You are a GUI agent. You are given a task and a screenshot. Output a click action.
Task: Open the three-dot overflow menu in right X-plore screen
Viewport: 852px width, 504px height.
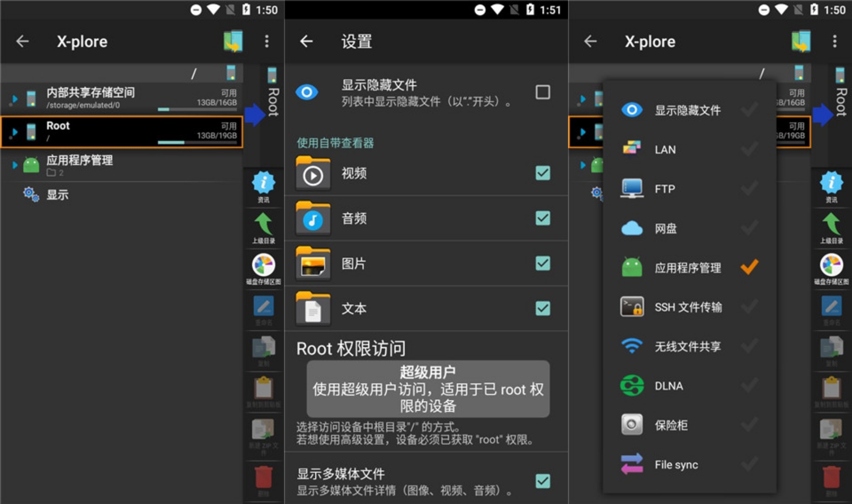[835, 42]
